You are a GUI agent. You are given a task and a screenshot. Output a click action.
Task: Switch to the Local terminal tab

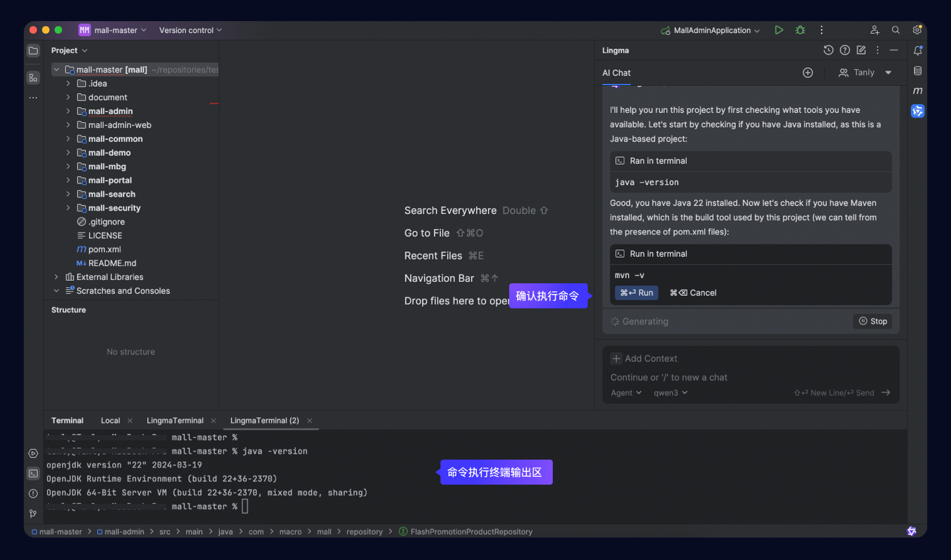point(110,421)
